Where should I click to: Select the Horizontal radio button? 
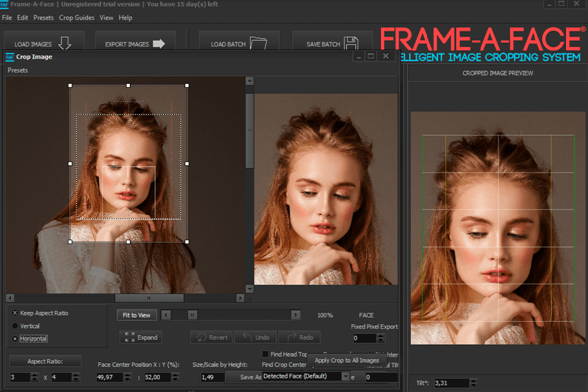pyautogui.click(x=15, y=339)
